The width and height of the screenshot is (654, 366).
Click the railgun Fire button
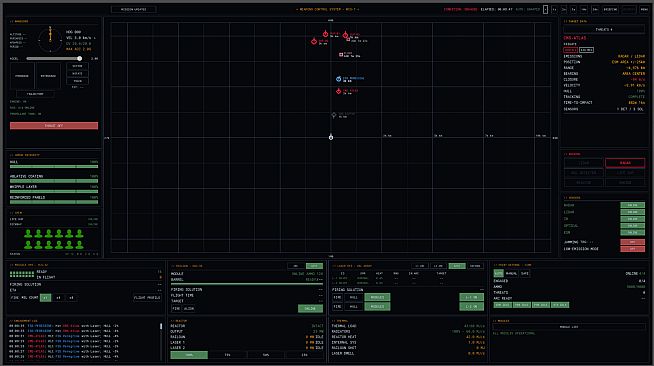[176, 308]
